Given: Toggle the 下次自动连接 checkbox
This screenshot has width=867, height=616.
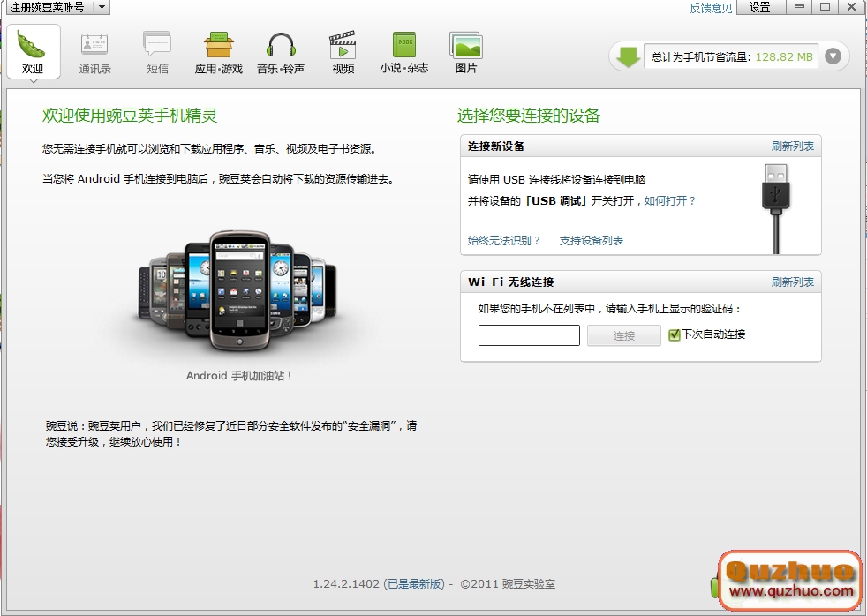Looking at the screenshot, I should [x=674, y=334].
